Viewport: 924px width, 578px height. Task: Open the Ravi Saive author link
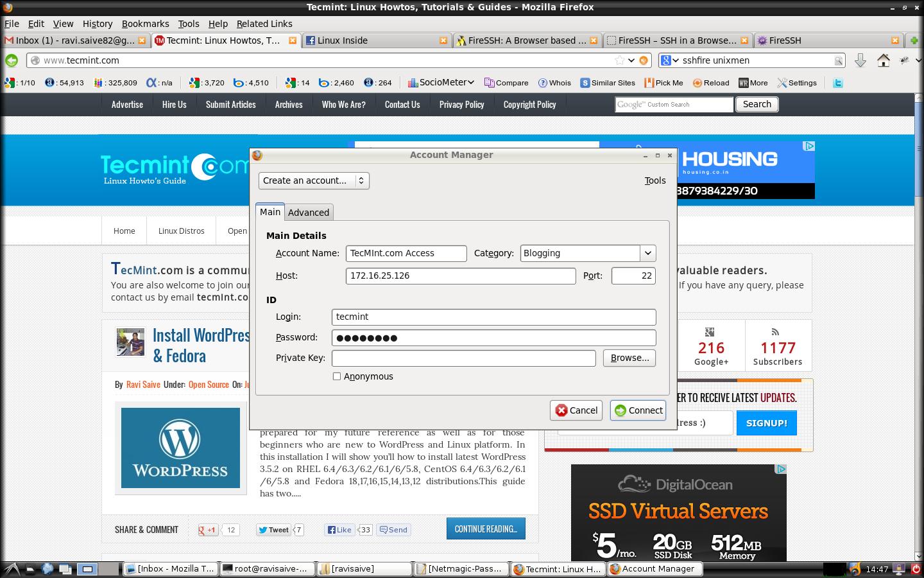pyautogui.click(x=143, y=385)
